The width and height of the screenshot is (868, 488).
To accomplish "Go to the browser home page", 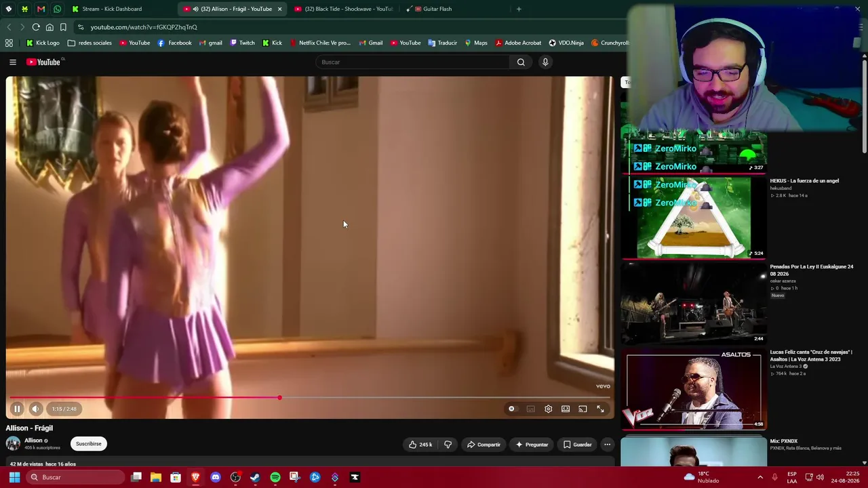I will (50, 27).
